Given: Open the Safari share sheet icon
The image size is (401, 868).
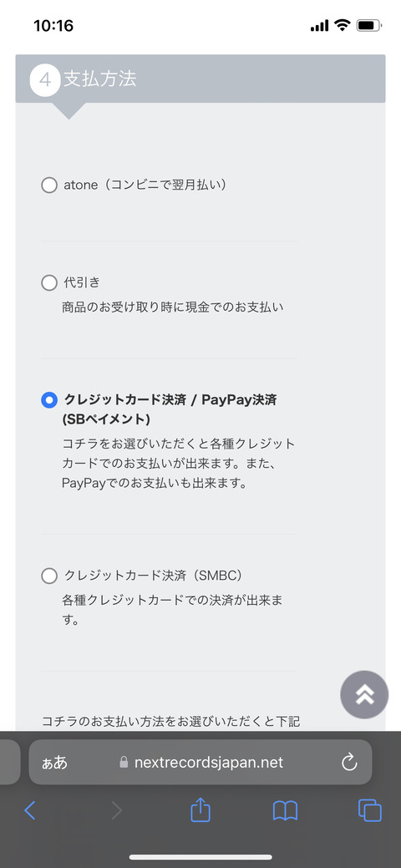Looking at the screenshot, I should click(x=200, y=810).
